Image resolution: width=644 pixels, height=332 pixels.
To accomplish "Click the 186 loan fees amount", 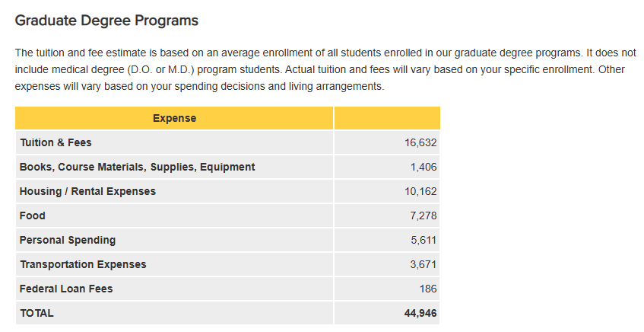I will (x=428, y=289).
